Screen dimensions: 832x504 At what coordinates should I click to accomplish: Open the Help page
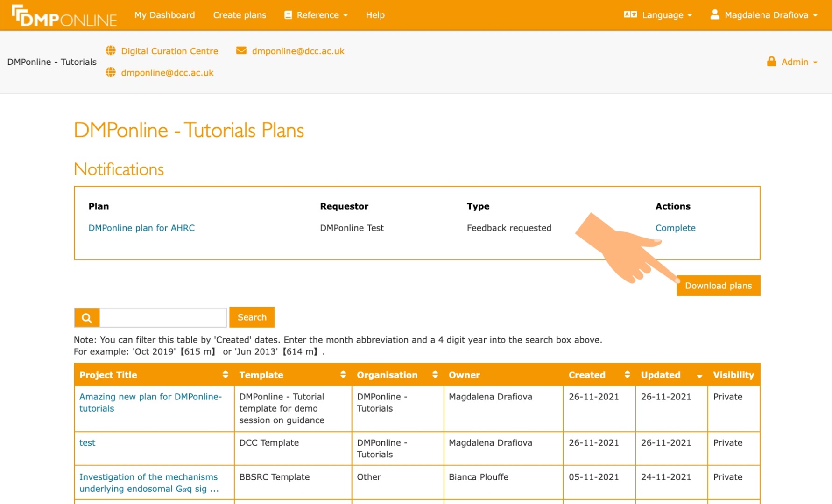pyautogui.click(x=375, y=15)
